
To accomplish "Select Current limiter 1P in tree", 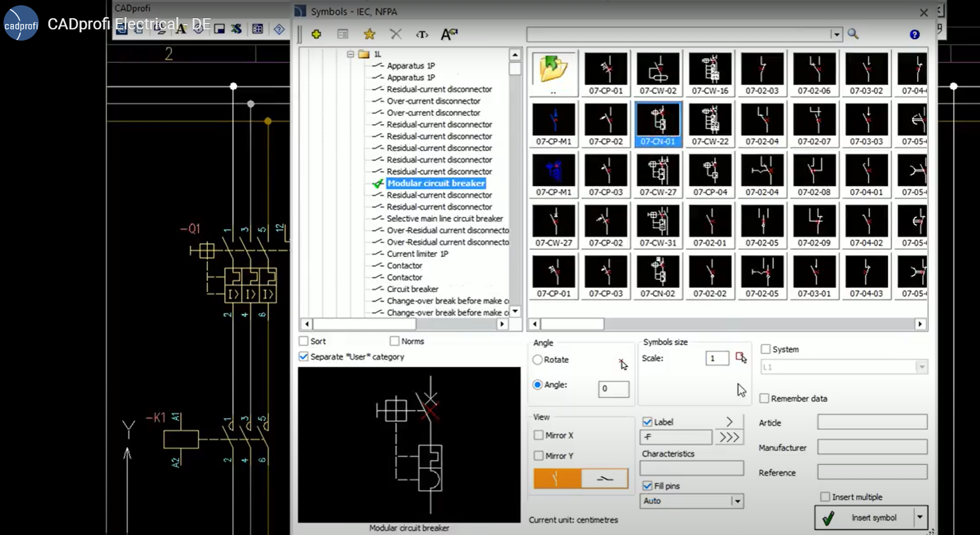I will coord(417,254).
